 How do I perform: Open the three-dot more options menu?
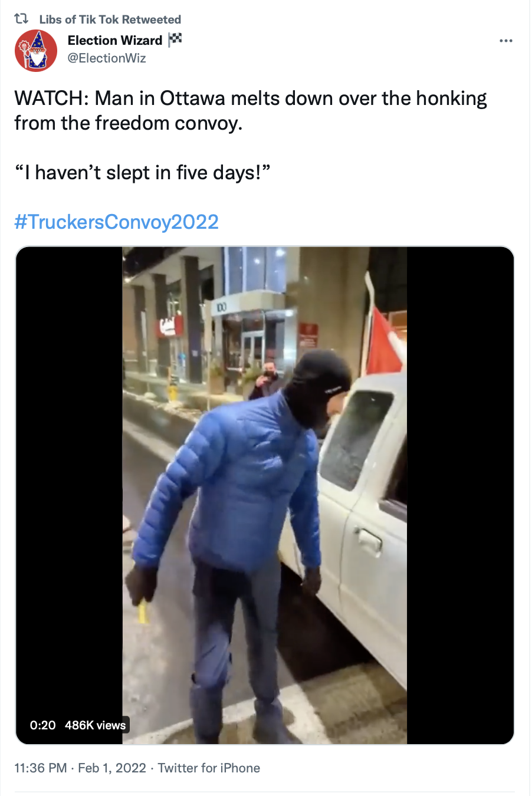pyautogui.click(x=505, y=41)
